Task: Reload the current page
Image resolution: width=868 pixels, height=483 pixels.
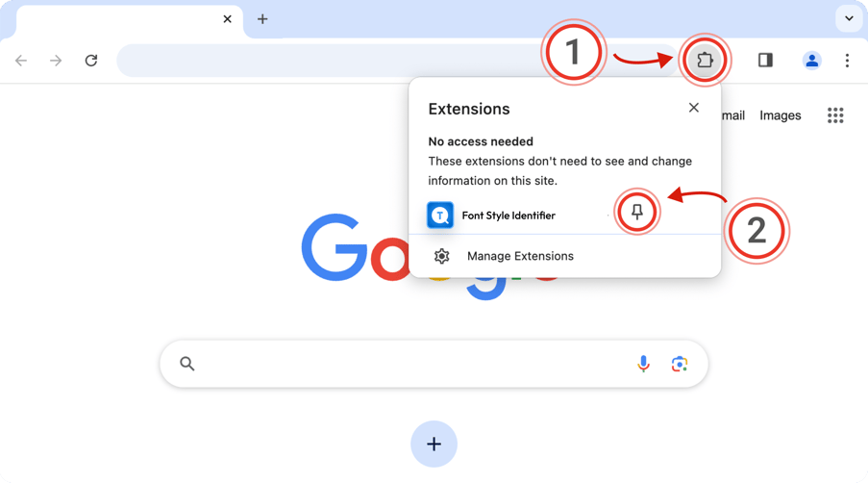Action: [x=91, y=61]
